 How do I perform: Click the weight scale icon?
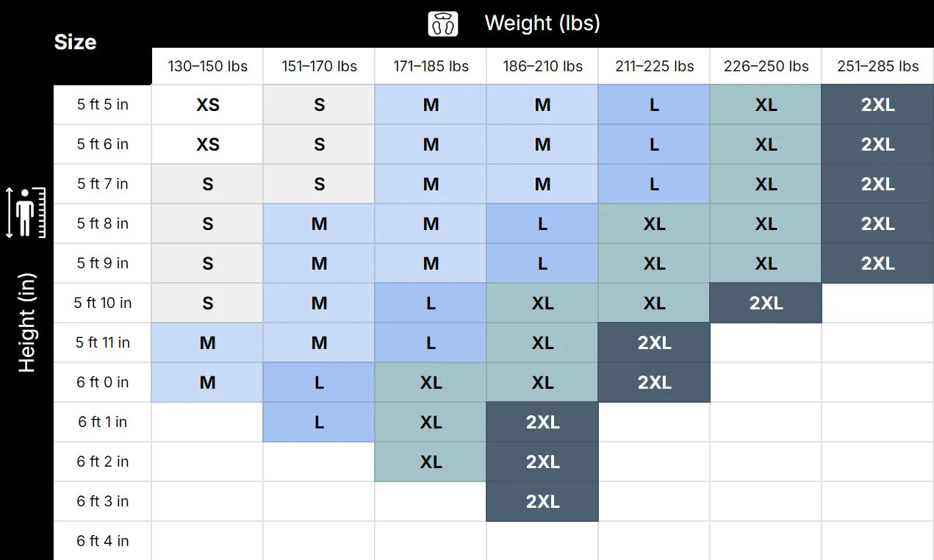[x=443, y=24]
